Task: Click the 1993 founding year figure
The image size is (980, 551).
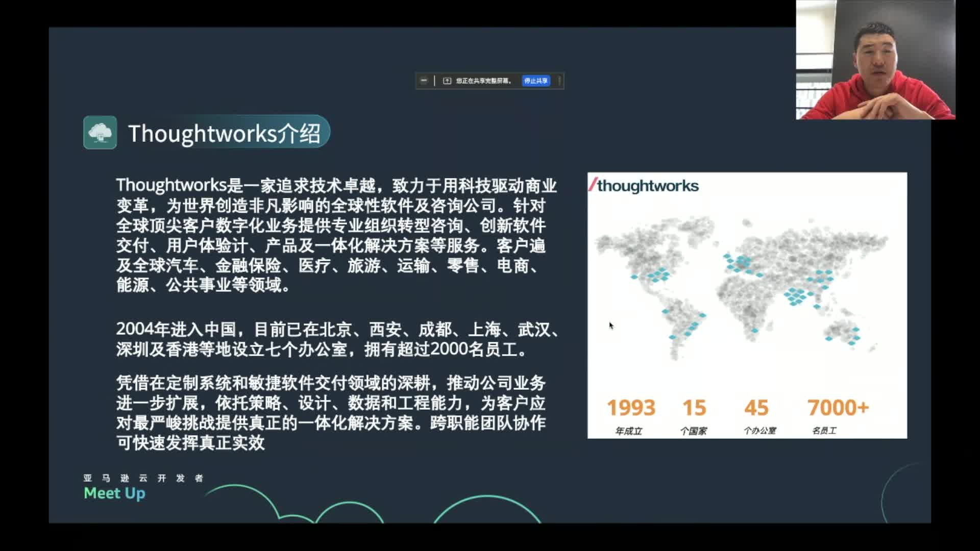Action: coord(631,408)
